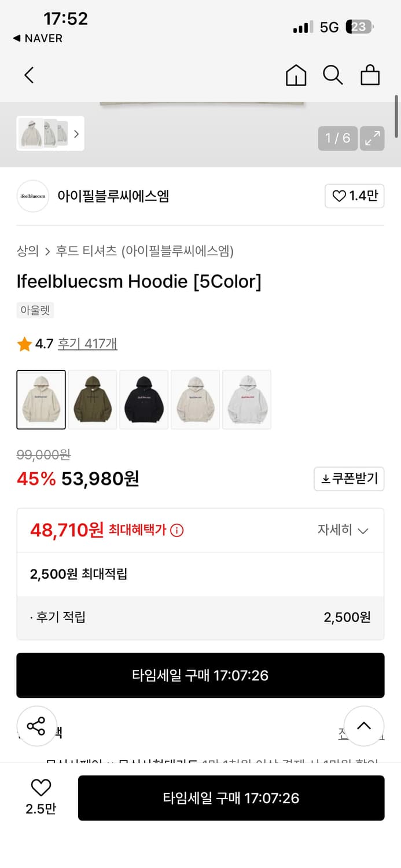The width and height of the screenshot is (401, 868).
Task: Expand product image thumbnails chevron
Action: coord(76,134)
